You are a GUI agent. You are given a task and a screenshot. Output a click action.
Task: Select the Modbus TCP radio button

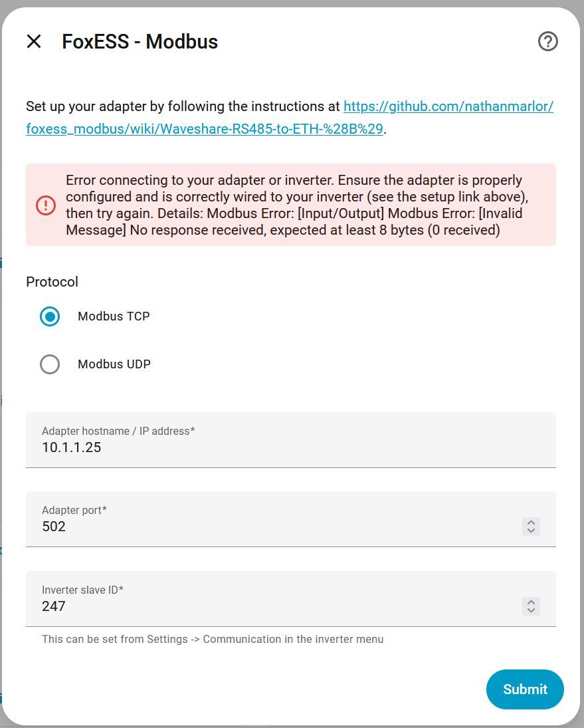[50, 316]
